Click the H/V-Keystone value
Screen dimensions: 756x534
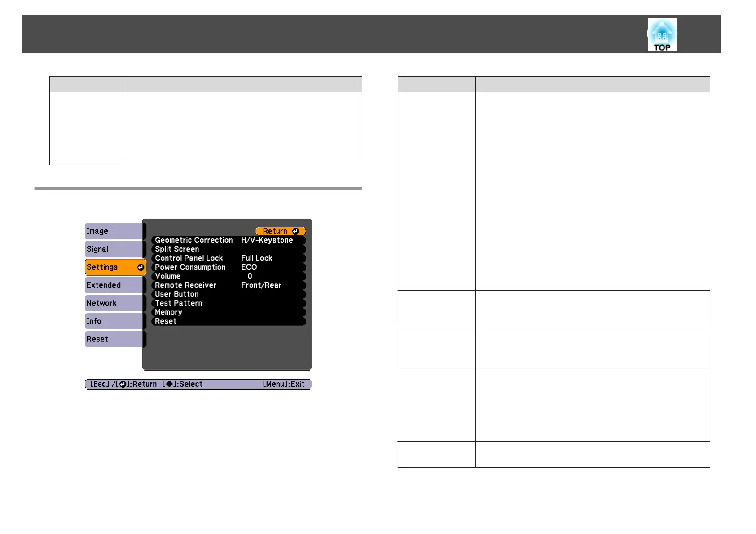267,240
